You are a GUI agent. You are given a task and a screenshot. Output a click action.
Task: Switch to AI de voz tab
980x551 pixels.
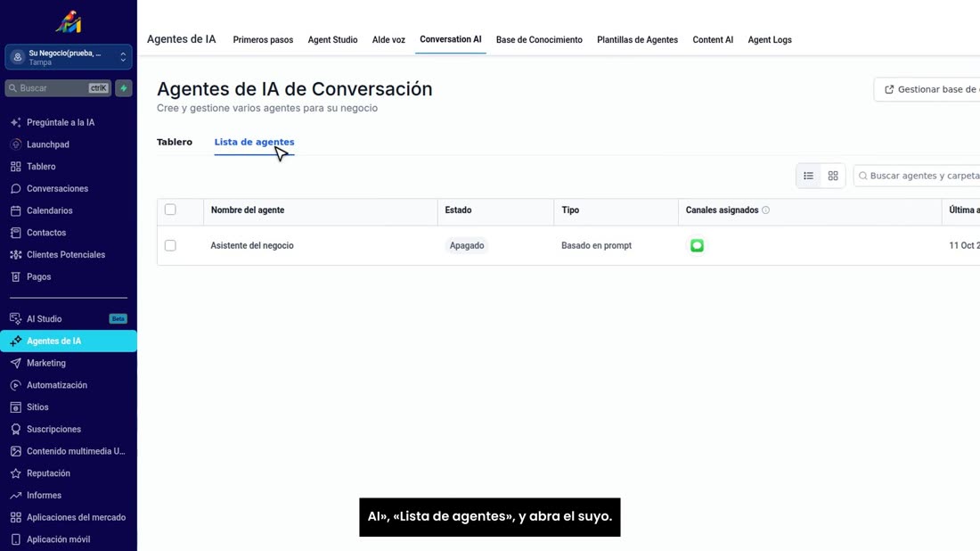click(388, 39)
